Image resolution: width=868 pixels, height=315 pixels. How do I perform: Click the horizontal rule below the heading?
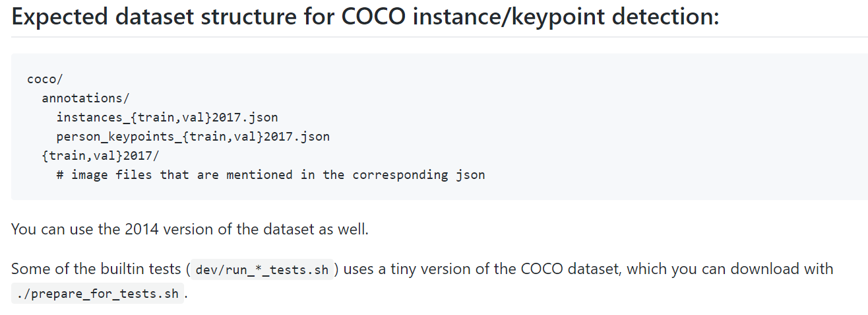(434, 37)
